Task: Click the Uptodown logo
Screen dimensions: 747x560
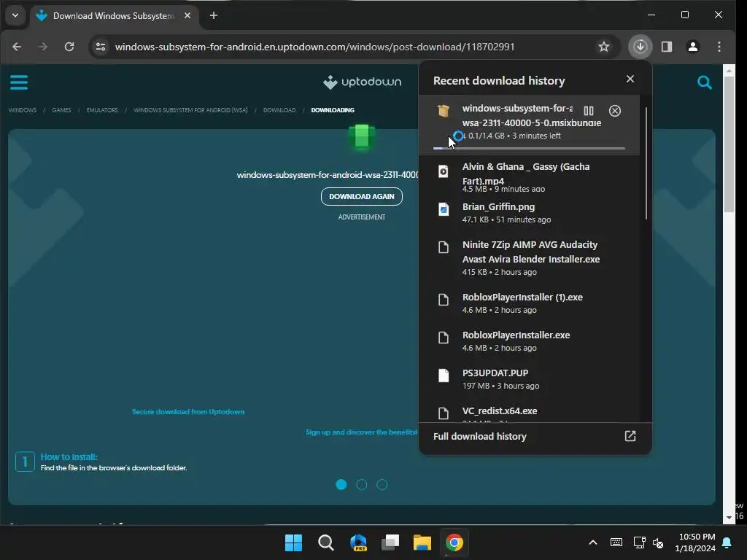Action: click(x=362, y=82)
